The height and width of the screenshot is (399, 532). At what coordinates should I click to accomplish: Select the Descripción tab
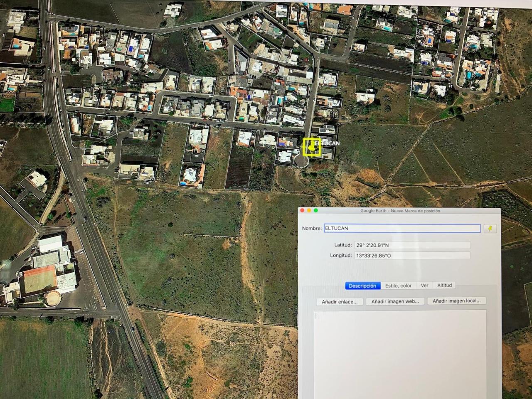362,286
